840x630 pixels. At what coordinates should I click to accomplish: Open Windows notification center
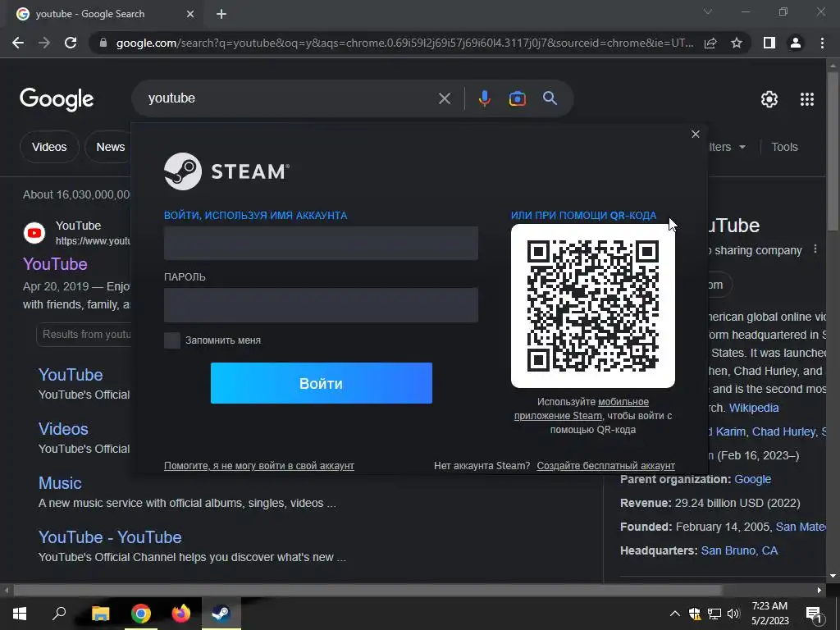pyautogui.click(x=814, y=614)
